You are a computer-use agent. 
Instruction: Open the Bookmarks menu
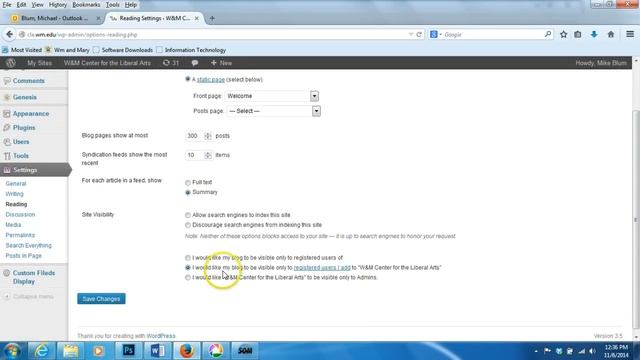click(x=86, y=5)
